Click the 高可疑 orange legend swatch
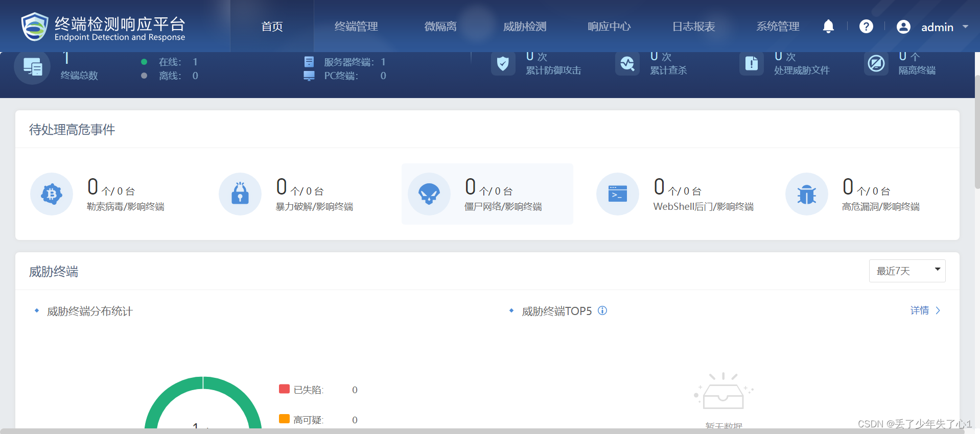 (284, 419)
